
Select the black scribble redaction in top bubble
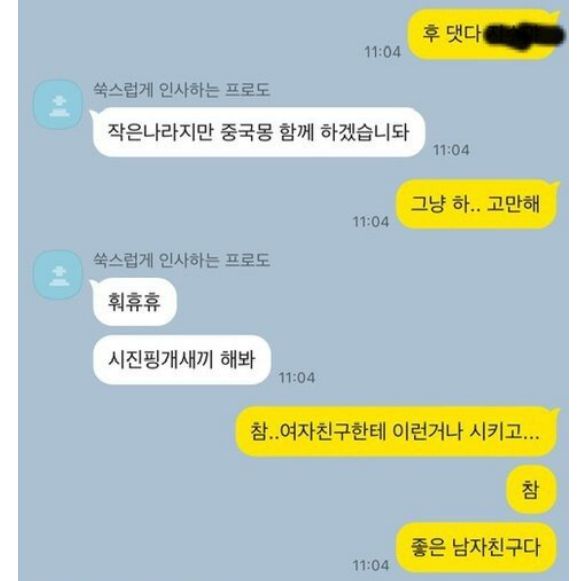[x=524, y=36]
